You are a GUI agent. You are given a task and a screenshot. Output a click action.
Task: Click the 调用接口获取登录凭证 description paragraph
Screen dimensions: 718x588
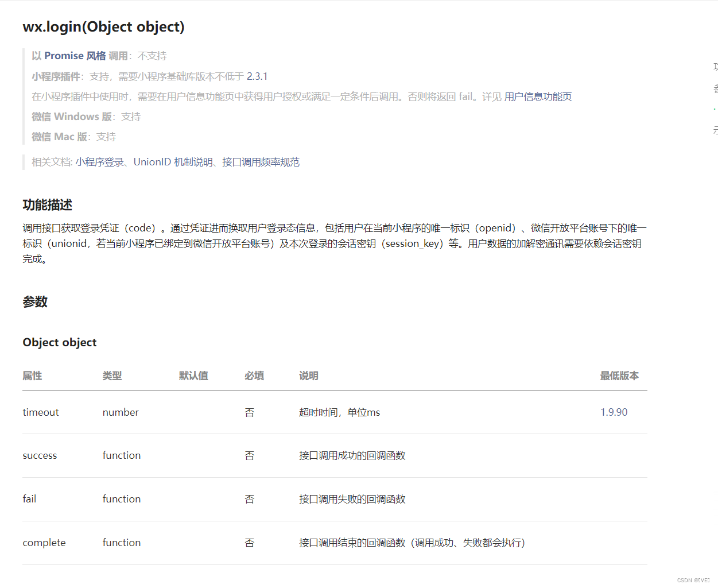pos(335,243)
